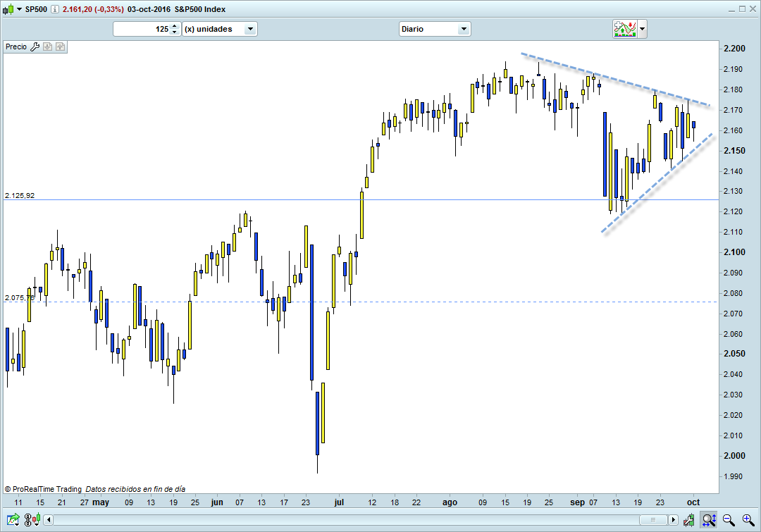
Task: Click the move-down arrow icon next to wrench
Action: click(47, 47)
